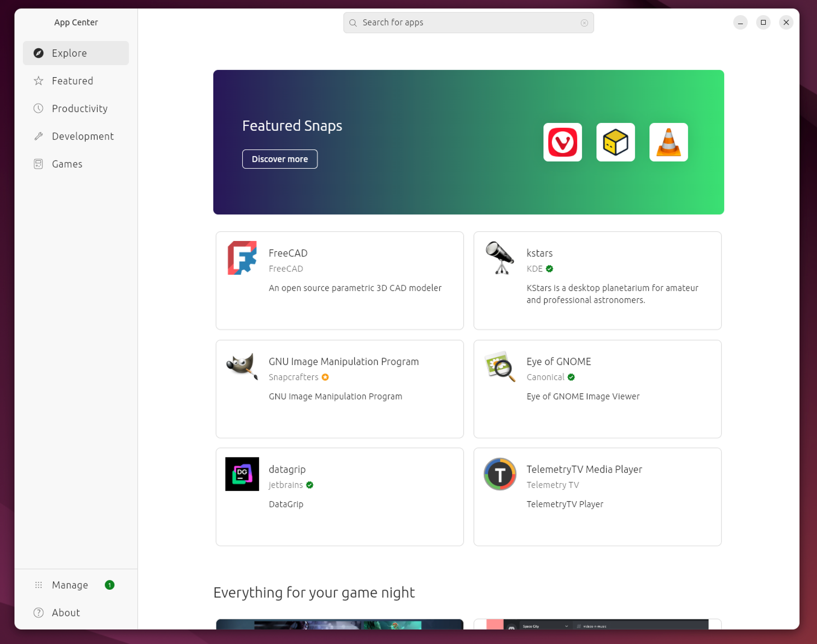Click the kstars telescope icon
This screenshot has width=817, height=644.
(499, 258)
